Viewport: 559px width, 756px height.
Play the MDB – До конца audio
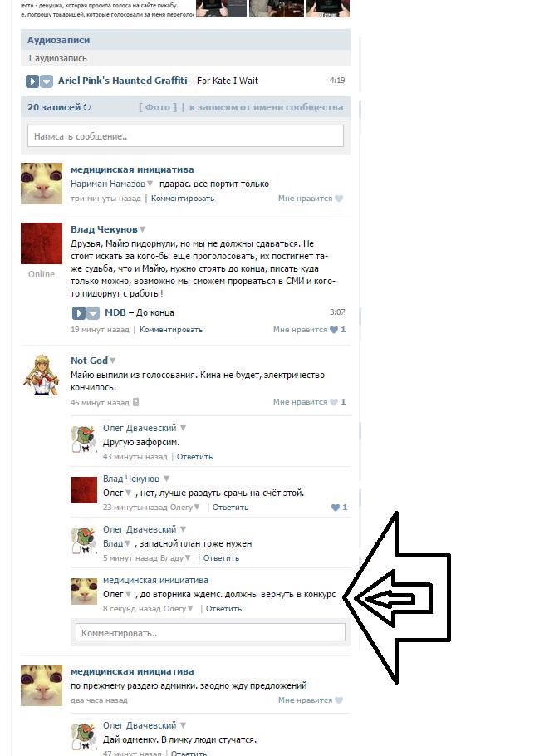(x=79, y=313)
